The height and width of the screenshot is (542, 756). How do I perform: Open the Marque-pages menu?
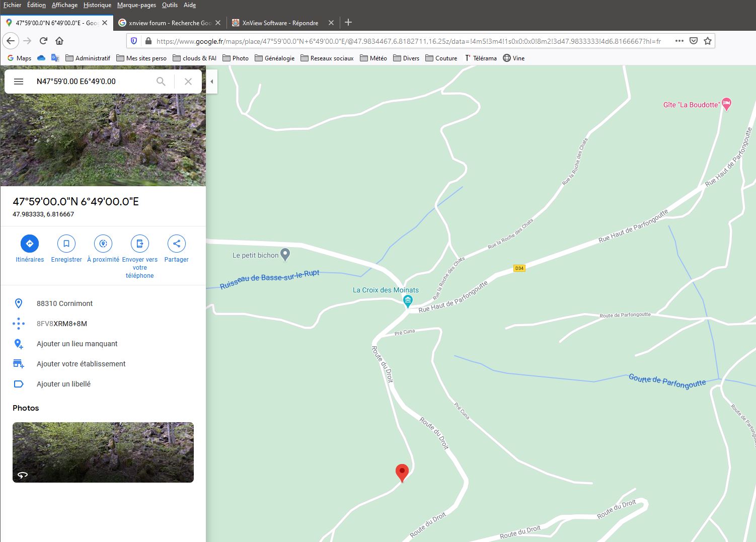point(137,5)
